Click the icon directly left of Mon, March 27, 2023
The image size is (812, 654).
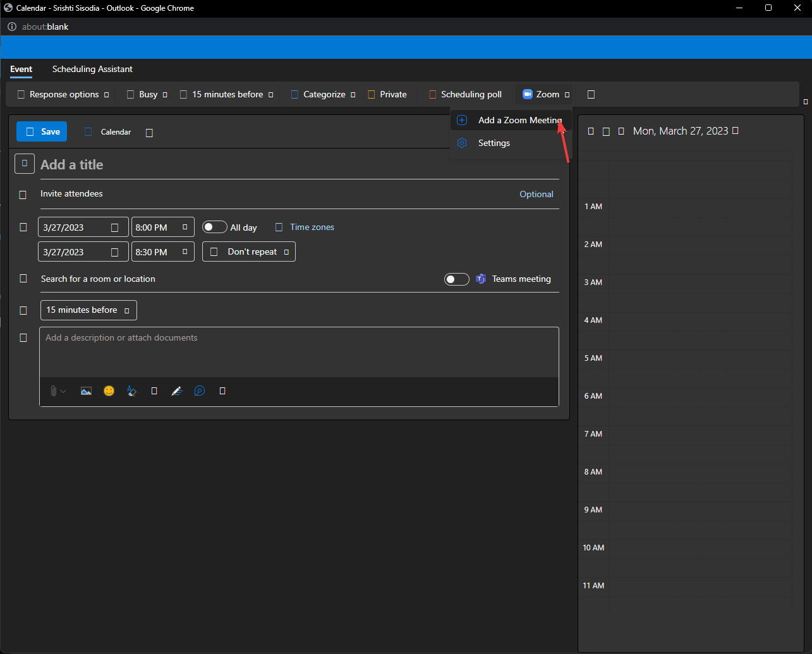click(x=621, y=131)
